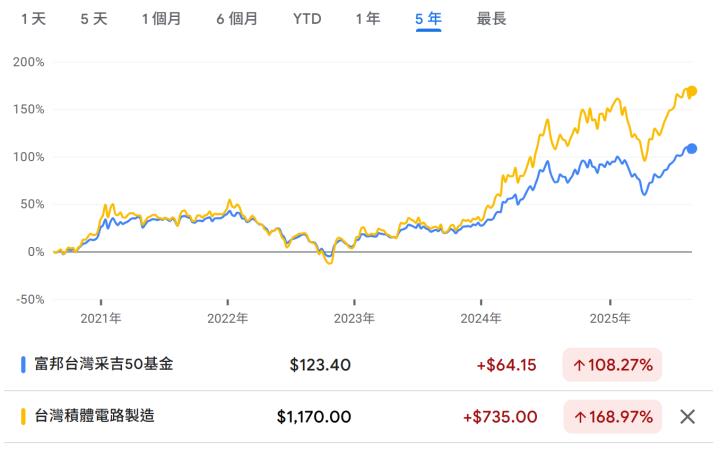Select the 1 天 time range tab
Image resolution: width=720 pixels, height=450 pixels.
click(33, 19)
